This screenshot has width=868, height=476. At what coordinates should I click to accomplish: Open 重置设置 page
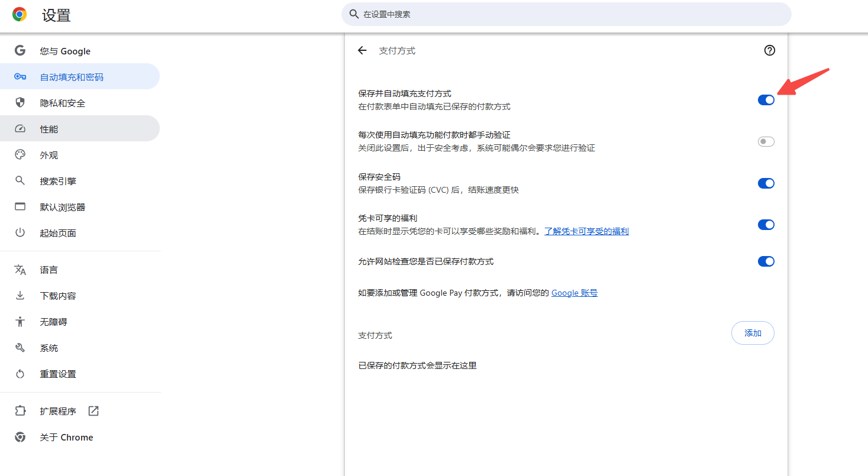pos(80,374)
